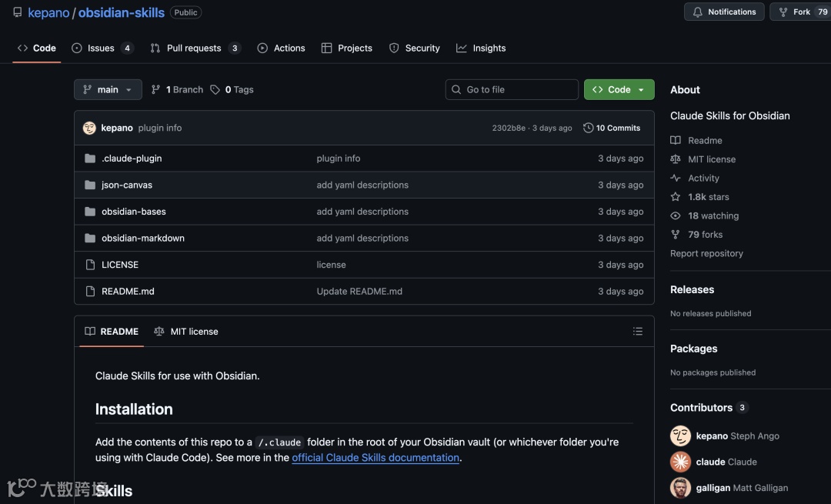Click the commit history clock icon
This screenshot has width=831, height=504.
tap(589, 128)
